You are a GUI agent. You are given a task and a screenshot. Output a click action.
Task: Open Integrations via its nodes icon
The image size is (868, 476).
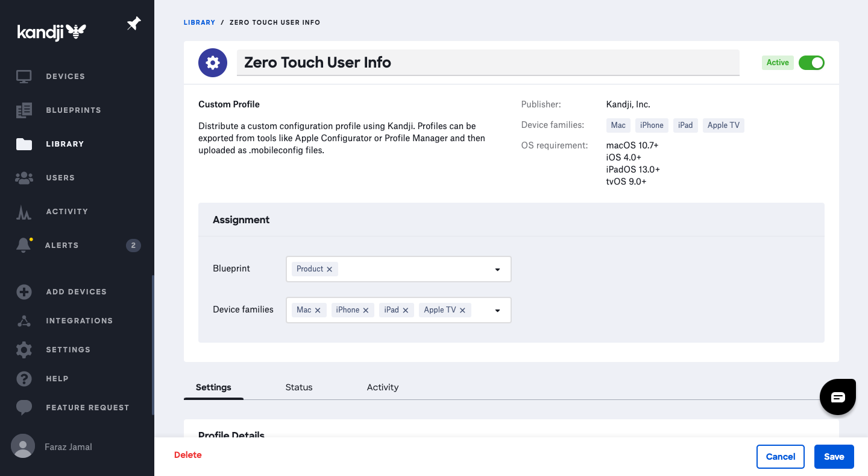(24, 321)
